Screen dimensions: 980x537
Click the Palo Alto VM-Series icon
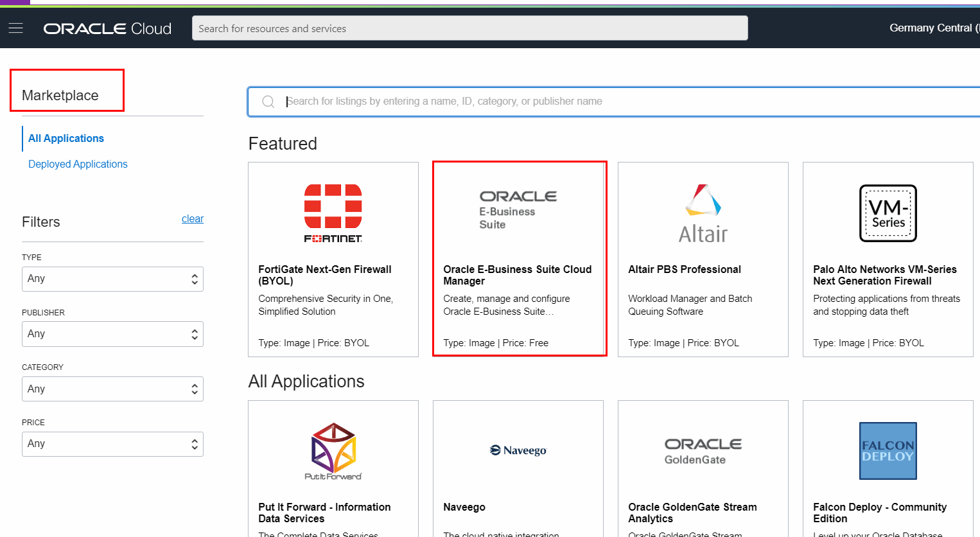click(888, 213)
